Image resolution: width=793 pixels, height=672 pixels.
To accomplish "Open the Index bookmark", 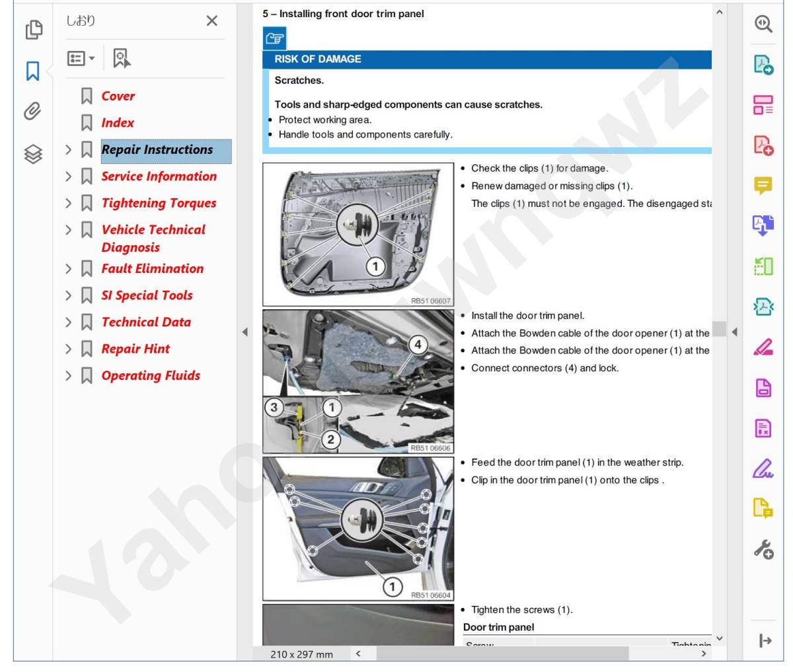I will (118, 123).
